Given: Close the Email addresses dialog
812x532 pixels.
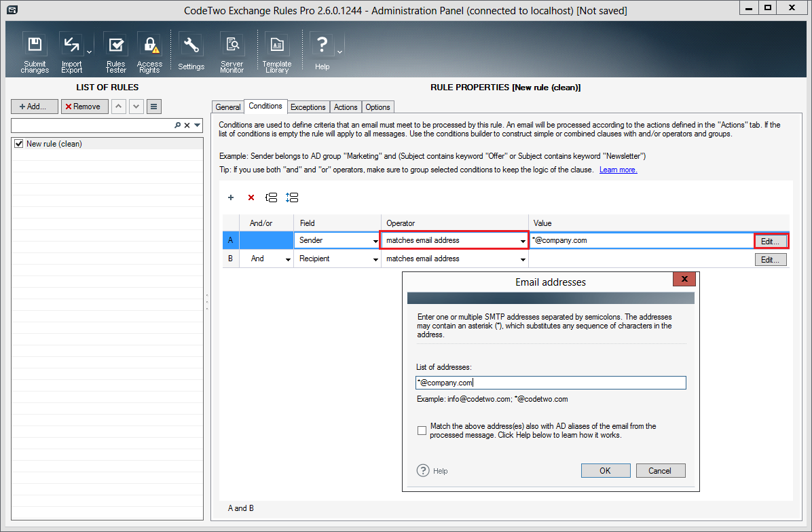Looking at the screenshot, I should pos(684,279).
